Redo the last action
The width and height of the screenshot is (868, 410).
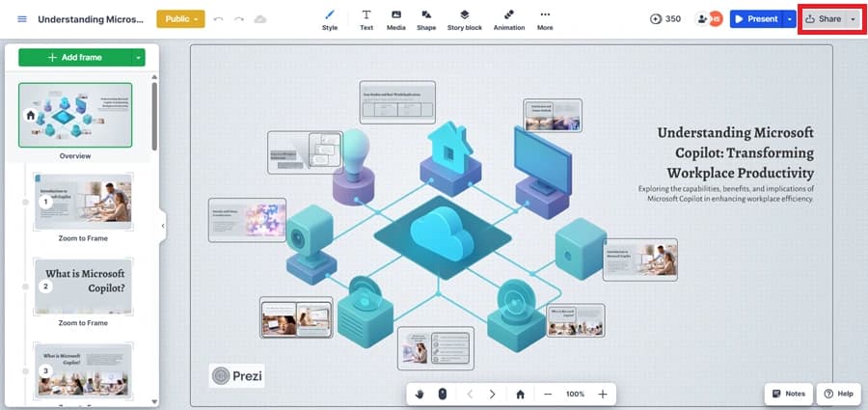(238, 19)
